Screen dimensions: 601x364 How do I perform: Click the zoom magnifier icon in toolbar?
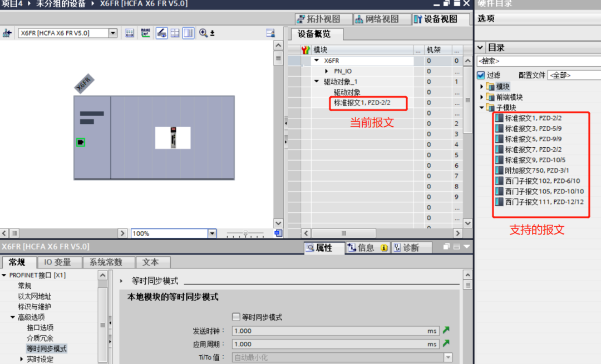click(203, 33)
